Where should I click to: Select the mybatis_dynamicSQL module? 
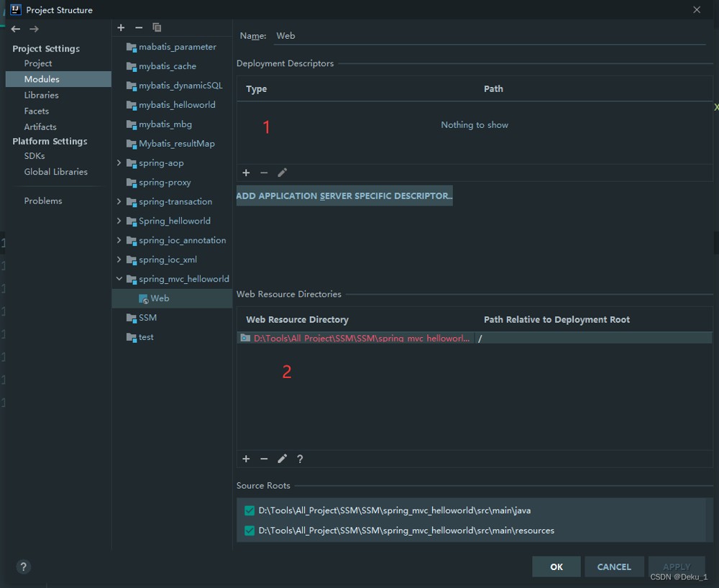[x=180, y=86]
